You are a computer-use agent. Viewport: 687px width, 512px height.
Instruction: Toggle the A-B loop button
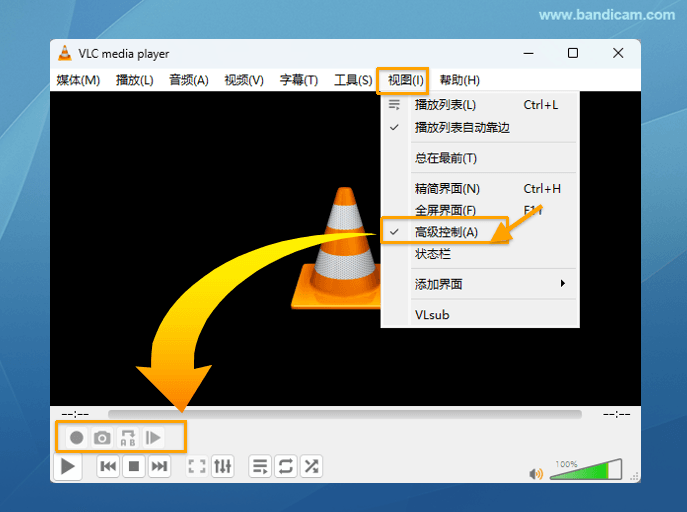tap(128, 438)
